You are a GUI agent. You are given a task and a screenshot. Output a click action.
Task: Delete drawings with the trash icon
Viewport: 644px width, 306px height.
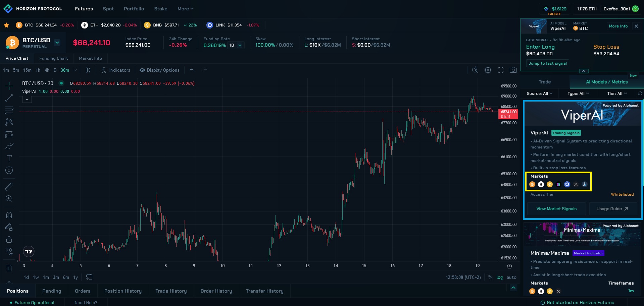9,268
